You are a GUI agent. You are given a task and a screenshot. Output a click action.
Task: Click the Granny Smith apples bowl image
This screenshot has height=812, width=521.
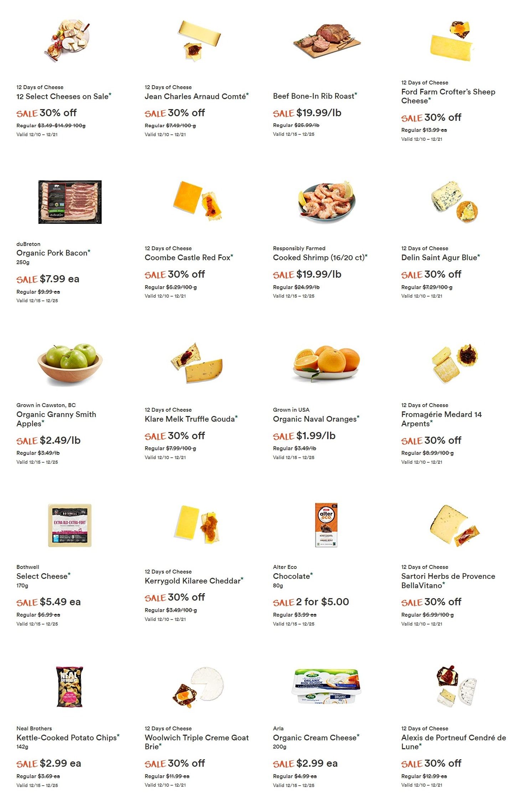click(x=70, y=364)
